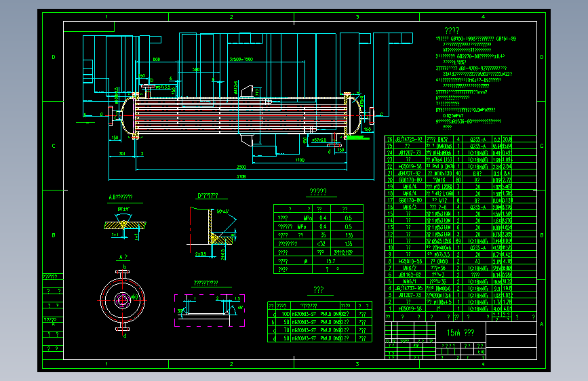The image size is (588, 381).
Task: Click the "35" value in the parameter table
Action: pyautogui.click(x=323, y=235)
